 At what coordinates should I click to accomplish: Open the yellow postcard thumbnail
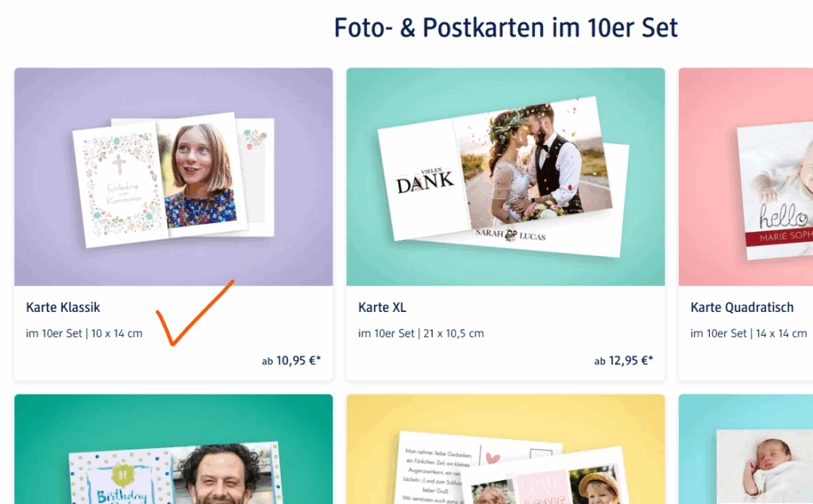pos(506,449)
